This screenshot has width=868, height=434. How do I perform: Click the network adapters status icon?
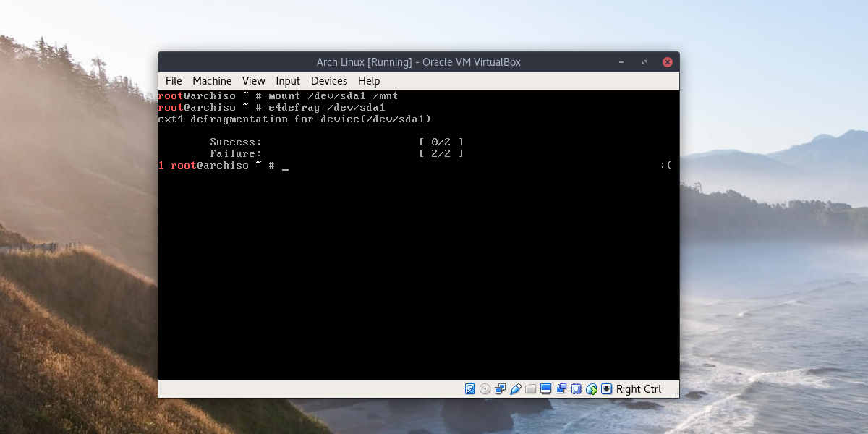pos(500,389)
